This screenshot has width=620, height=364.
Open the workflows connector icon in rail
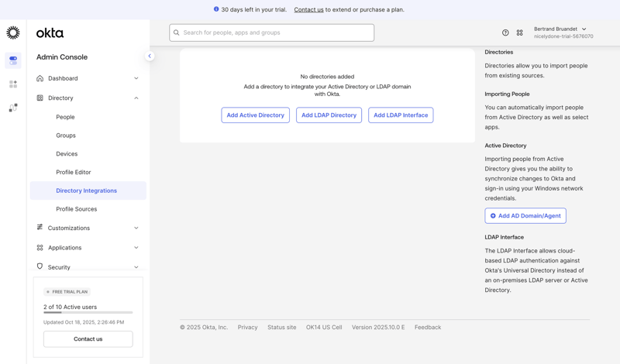(x=13, y=108)
